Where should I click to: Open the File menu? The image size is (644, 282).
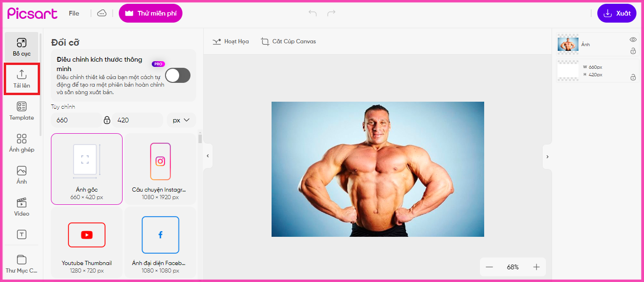coord(74,13)
